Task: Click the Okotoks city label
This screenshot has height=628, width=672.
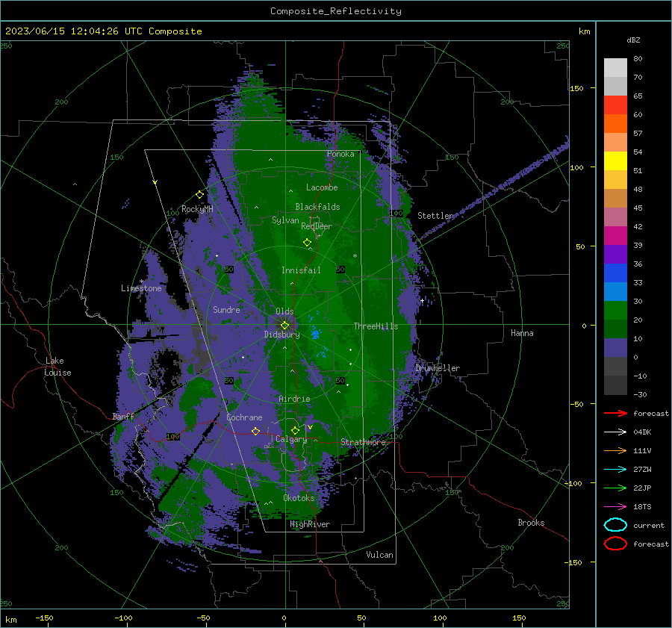Action: click(299, 497)
